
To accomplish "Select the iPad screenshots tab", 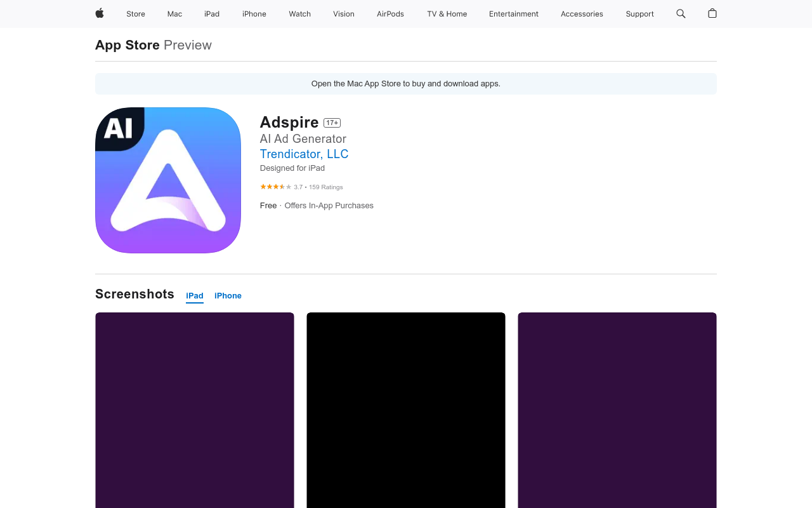I will 195,296.
